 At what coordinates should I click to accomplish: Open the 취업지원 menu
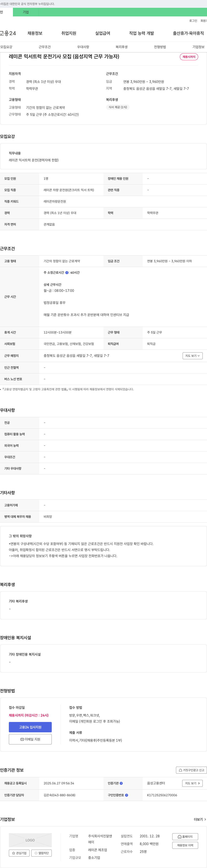(x=69, y=33)
